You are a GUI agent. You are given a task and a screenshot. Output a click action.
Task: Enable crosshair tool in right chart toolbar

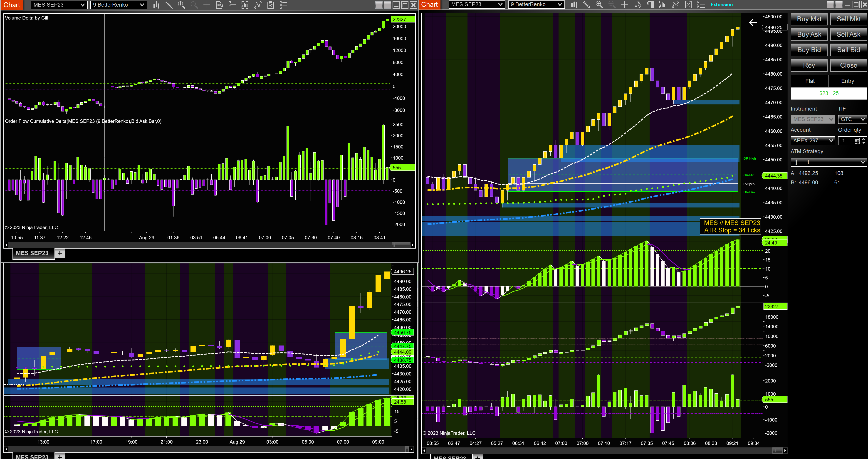click(x=624, y=5)
